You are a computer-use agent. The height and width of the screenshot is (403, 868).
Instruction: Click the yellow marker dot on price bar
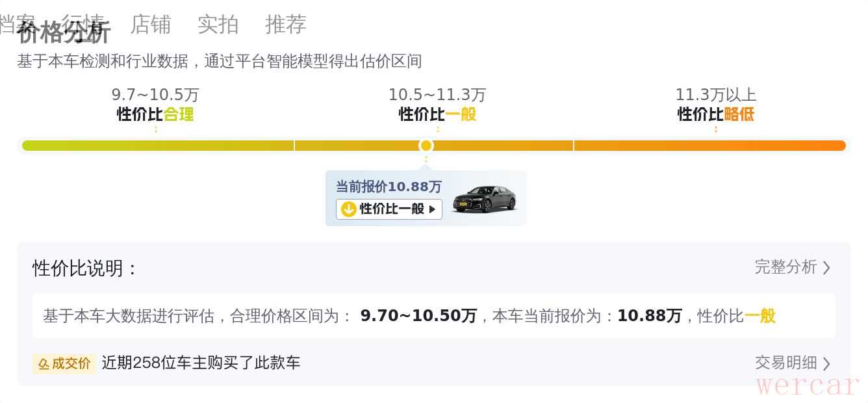[426, 146]
